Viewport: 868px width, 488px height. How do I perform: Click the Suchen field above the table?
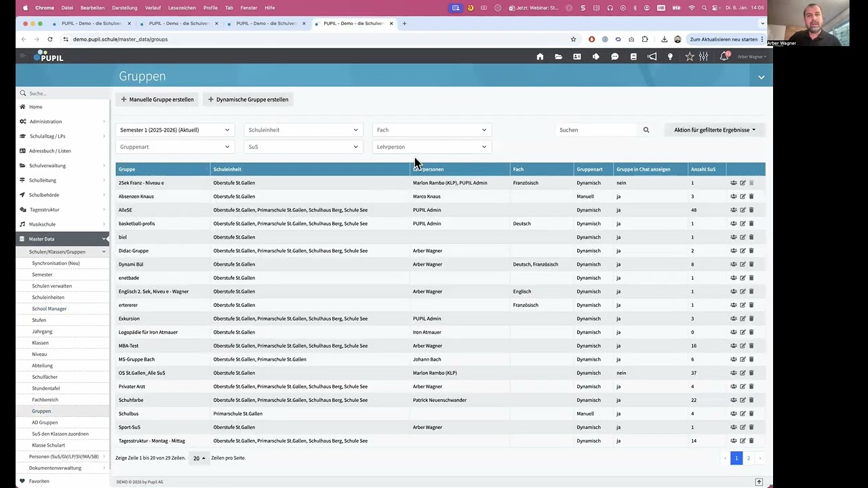(x=597, y=130)
